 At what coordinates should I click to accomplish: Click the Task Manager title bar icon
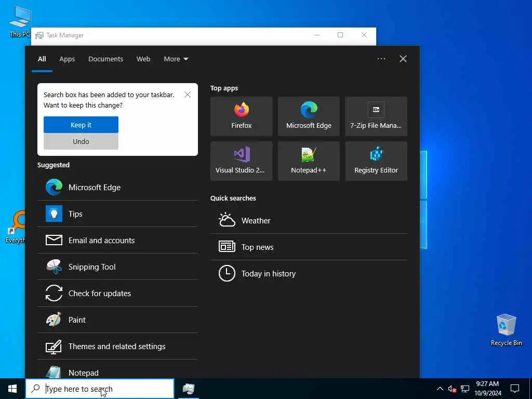click(39, 35)
